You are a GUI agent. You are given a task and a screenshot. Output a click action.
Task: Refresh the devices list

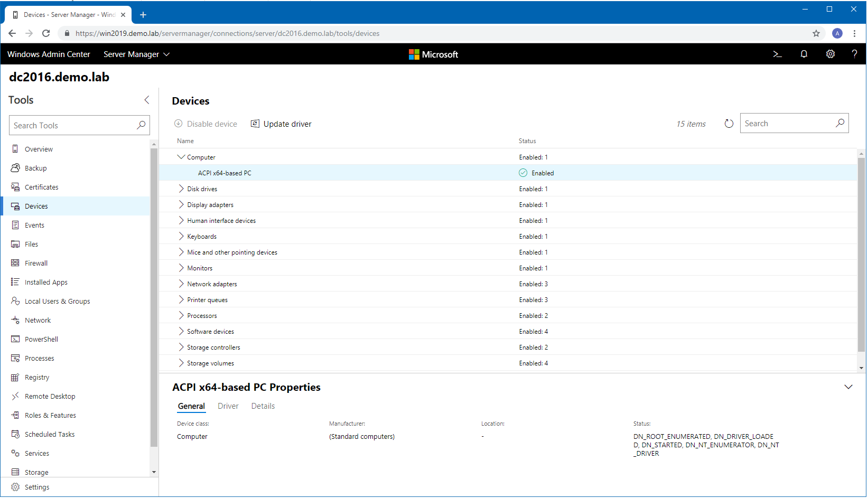coord(729,124)
